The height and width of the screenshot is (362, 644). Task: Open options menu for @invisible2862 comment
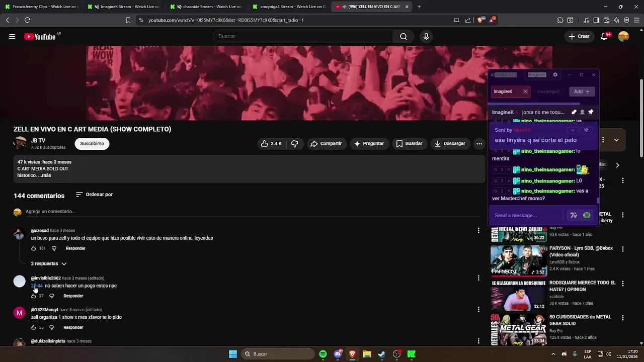[478, 278]
